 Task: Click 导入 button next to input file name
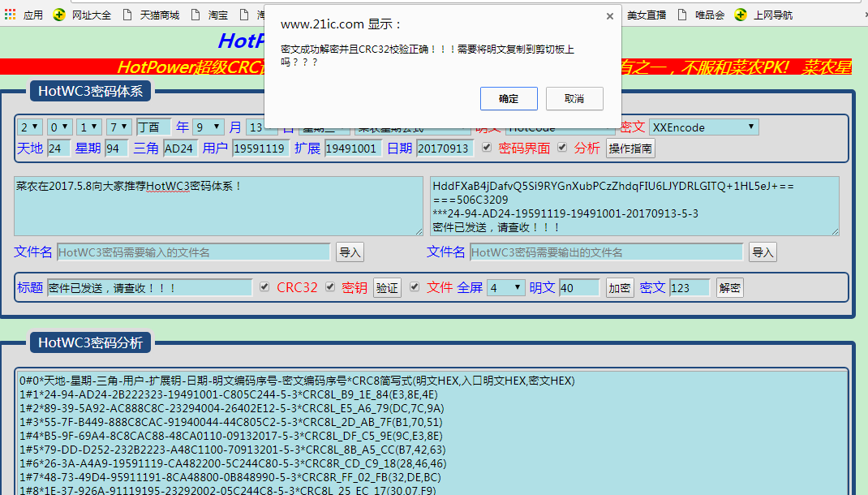pyautogui.click(x=350, y=252)
